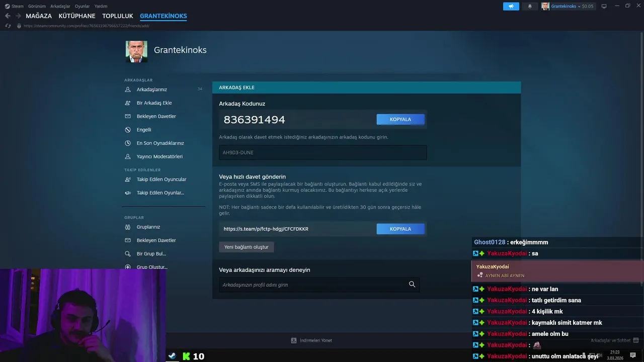Click Yeni bağlantı oluştur button
Image resolution: width=644 pixels, height=362 pixels.
point(247,247)
